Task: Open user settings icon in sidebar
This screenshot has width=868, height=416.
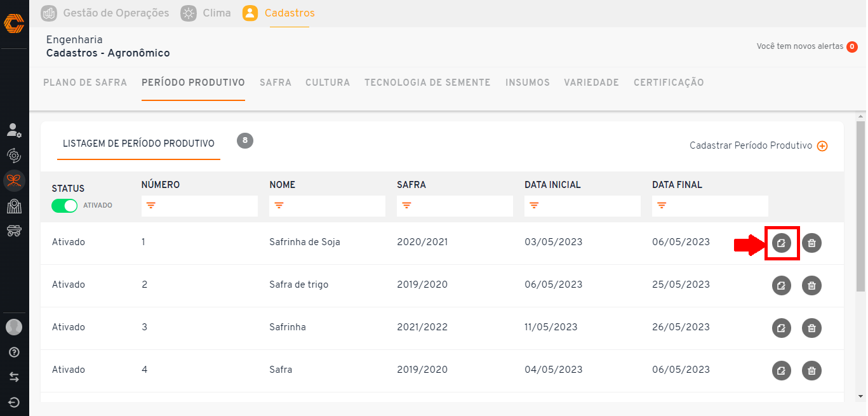Action: tap(14, 130)
